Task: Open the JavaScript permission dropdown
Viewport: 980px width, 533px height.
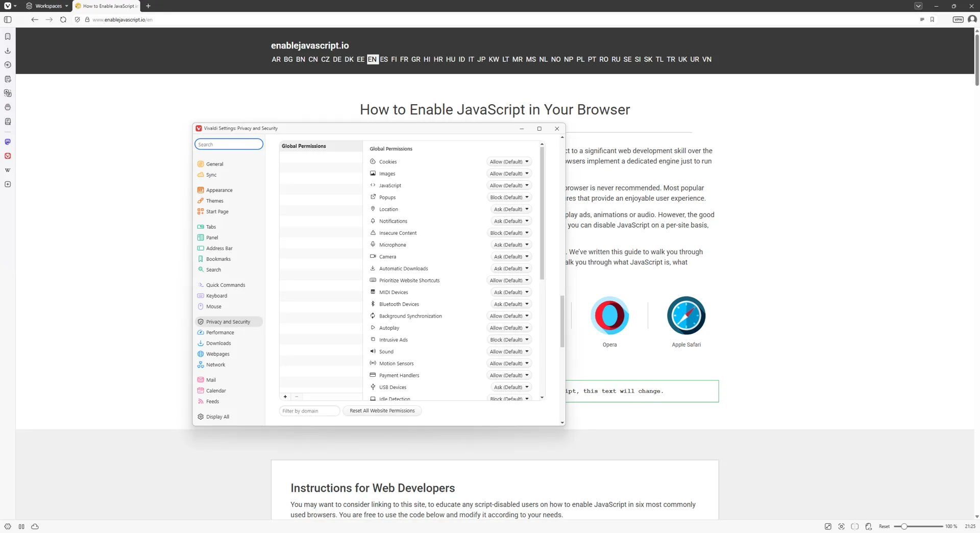Action: (509, 185)
